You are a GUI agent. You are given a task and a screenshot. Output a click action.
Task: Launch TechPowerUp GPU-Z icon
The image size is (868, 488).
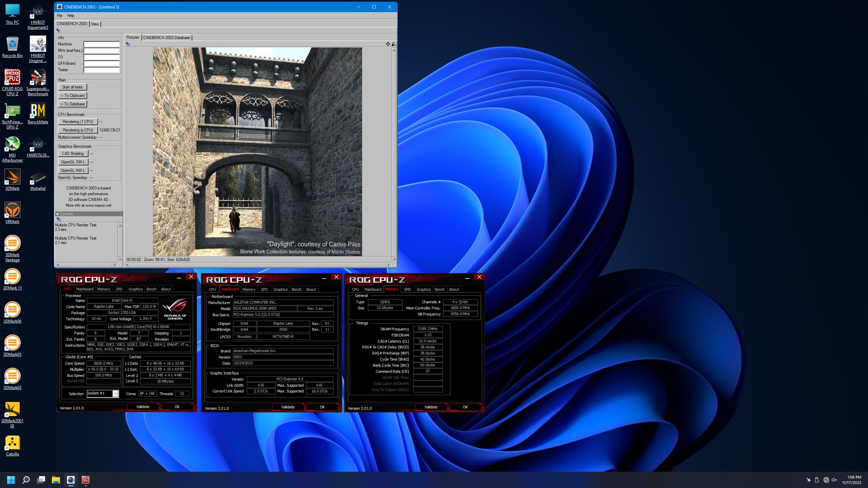[x=12, y=116]
